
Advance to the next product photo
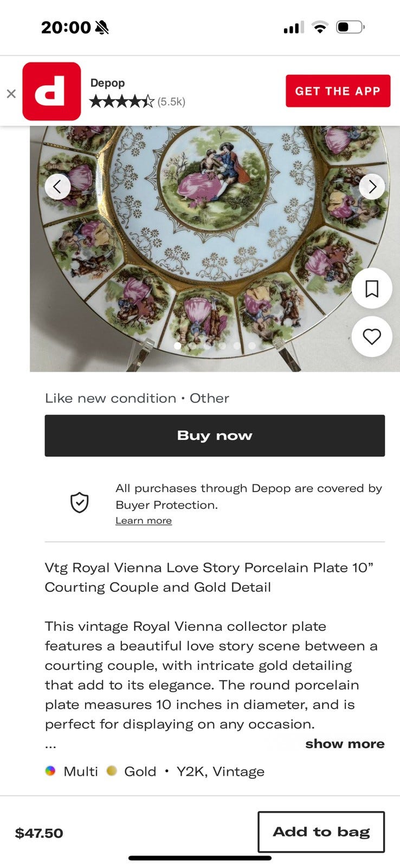372,187
